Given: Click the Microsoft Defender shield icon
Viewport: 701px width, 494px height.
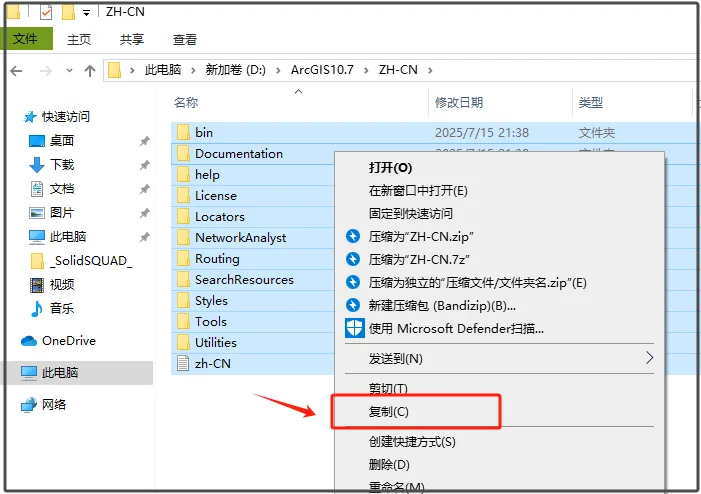Looking at the screenshot, I should pos(355,329).
